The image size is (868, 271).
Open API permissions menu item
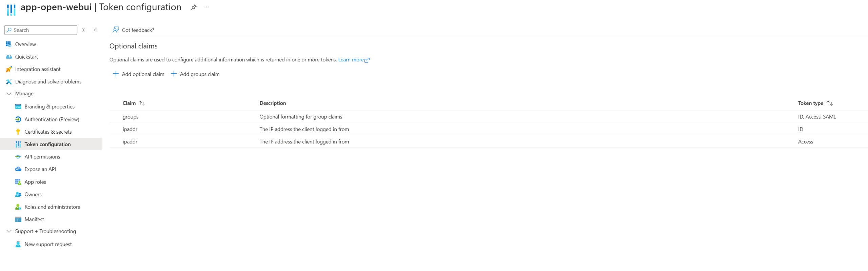click(42, 157)
